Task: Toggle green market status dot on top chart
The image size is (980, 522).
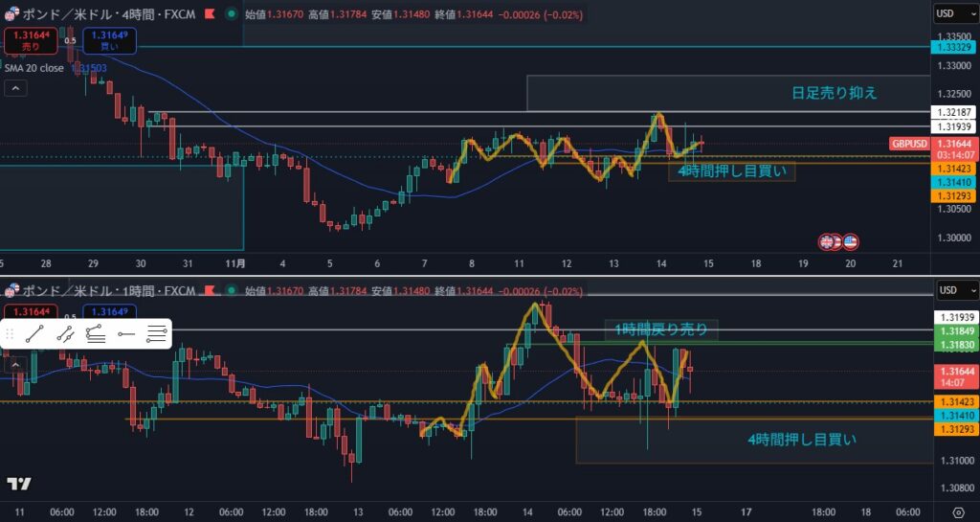Action: (232, 15)
